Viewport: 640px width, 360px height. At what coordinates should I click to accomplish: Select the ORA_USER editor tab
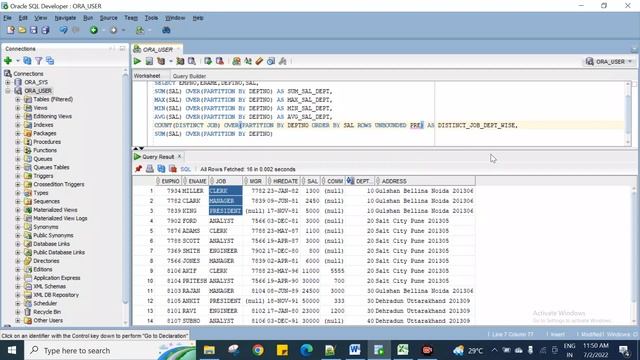pos(158,49)
